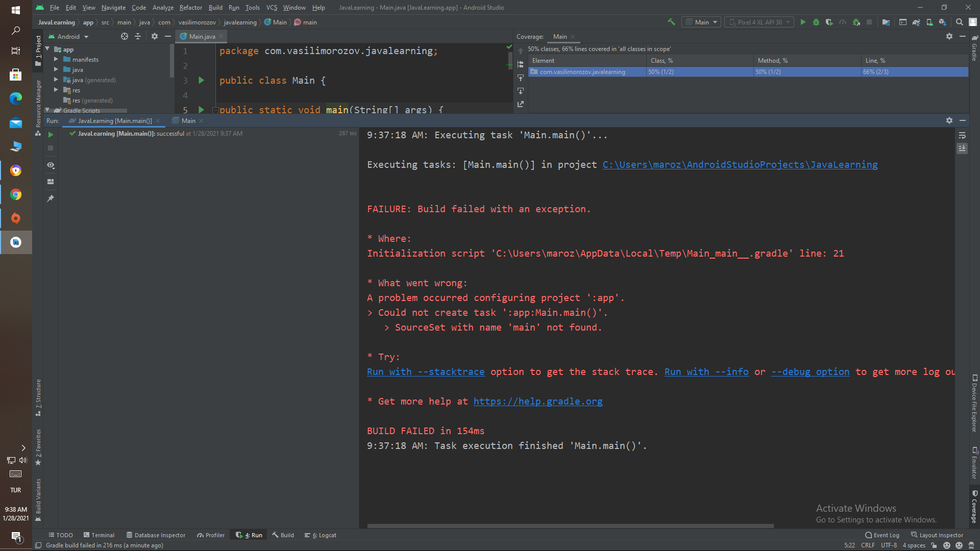Click Run with --info link

coord(706,372)
